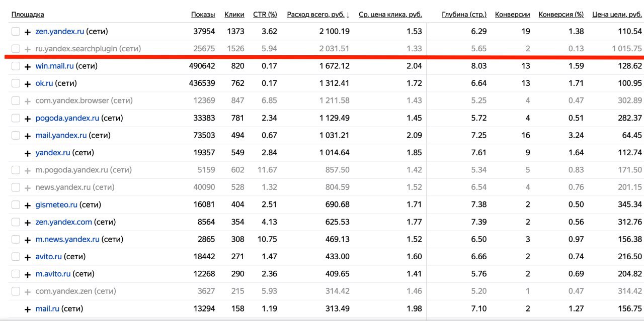Open the ok.ru site link
Image resolution: width=644 pixels, height=321 pixels.
[x=44, y=83]
